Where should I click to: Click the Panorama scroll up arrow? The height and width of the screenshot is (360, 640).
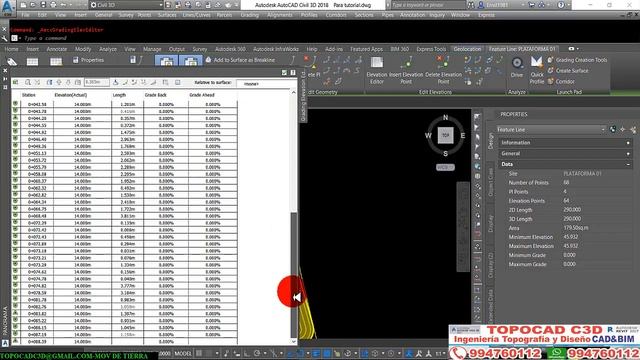click(293, 93)
